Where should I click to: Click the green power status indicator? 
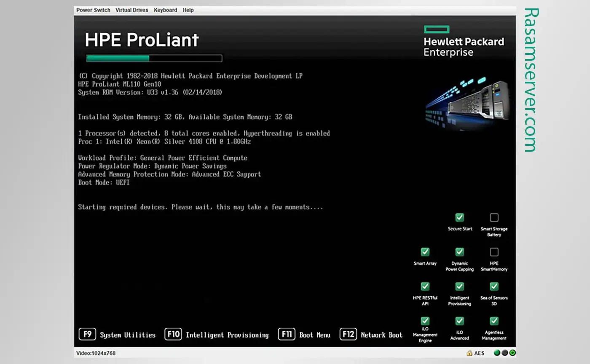tap(512, 353)
